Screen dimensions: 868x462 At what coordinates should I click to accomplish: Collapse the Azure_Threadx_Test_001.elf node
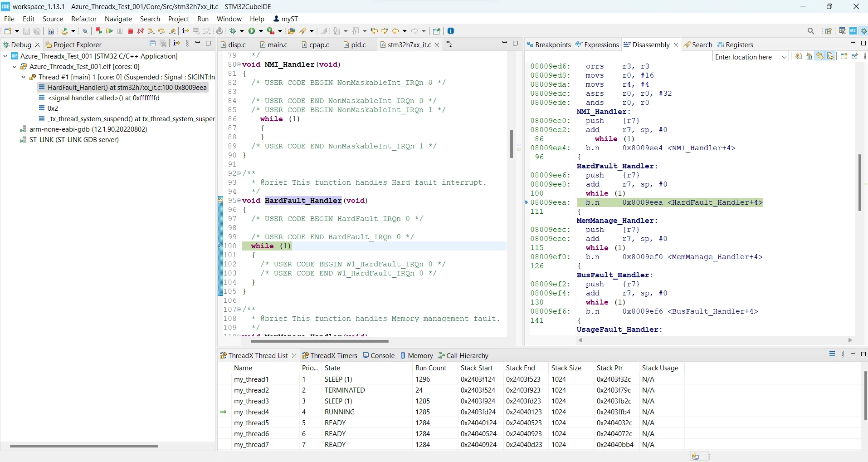click(x=15, y=67)
